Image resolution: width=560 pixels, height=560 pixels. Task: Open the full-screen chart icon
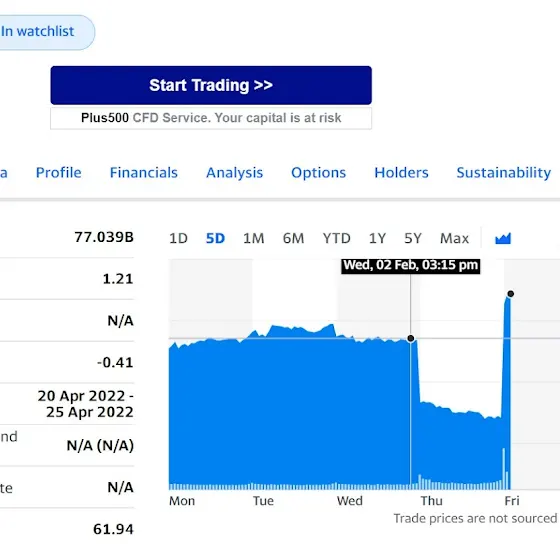click(503, 238)
